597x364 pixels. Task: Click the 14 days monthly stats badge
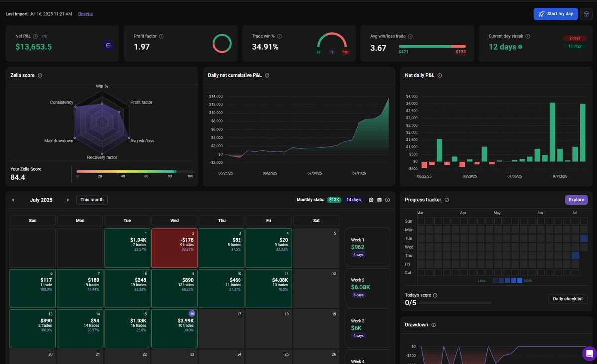click(354, 200)
